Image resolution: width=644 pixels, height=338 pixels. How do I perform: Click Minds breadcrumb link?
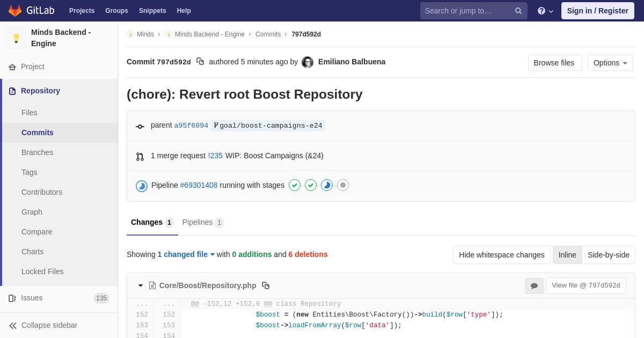click(x=145, y=34)
